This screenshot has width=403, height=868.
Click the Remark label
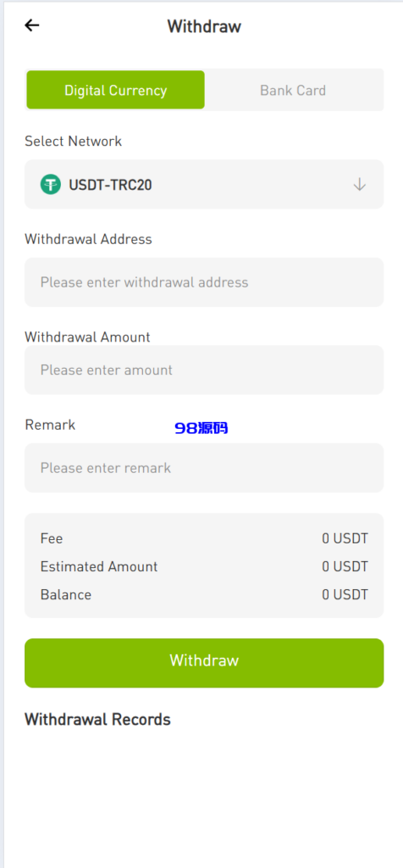(50, 426)
